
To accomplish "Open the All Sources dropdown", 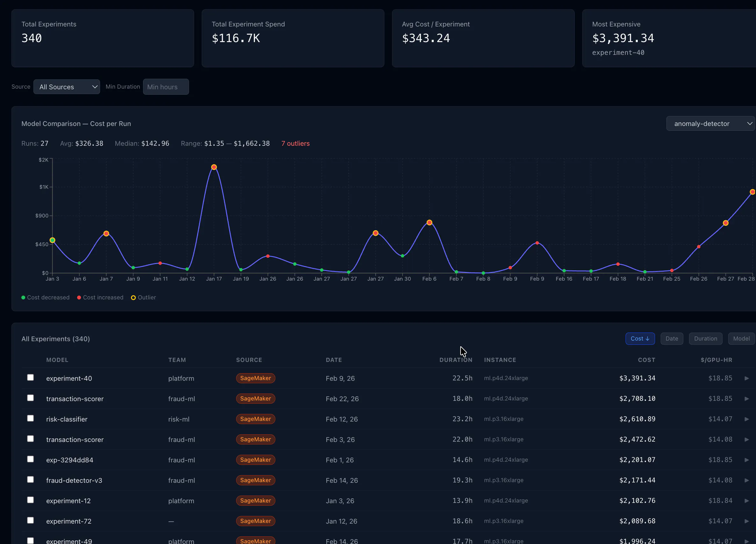I will pos(66,87).
